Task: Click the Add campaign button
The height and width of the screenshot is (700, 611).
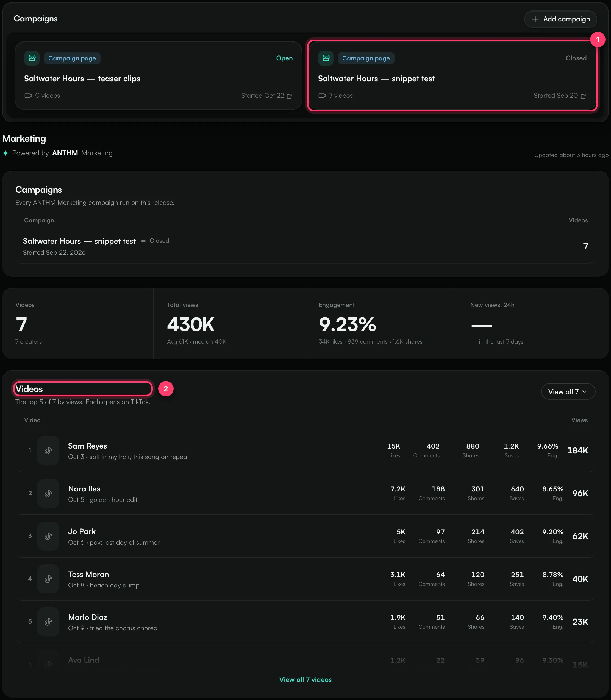Action: pos(560,19)
